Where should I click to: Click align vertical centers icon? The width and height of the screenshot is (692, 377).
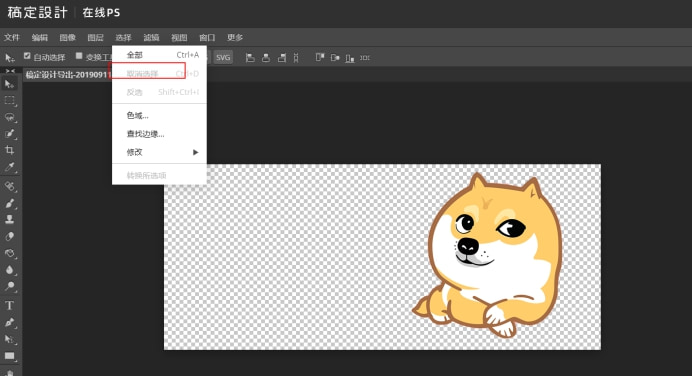point(335,58)
